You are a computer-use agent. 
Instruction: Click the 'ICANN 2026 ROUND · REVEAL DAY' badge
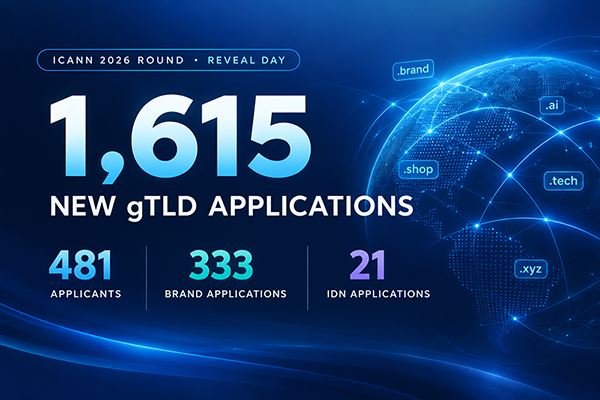(x=168, y=60)
